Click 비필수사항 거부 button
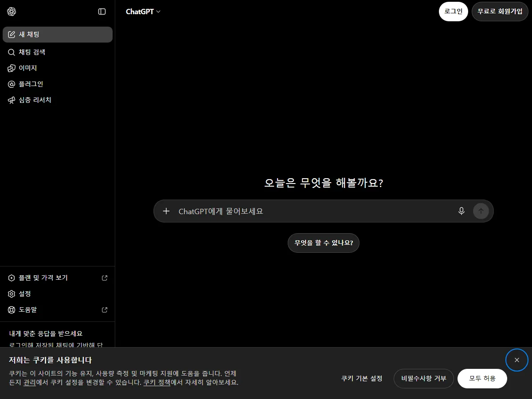532x399 pixels. 424,379
